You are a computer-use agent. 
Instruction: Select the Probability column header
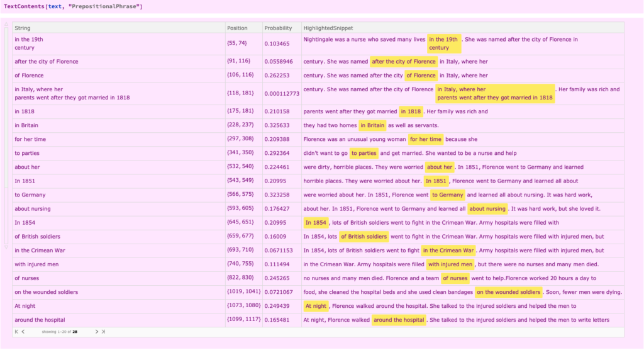278,28
